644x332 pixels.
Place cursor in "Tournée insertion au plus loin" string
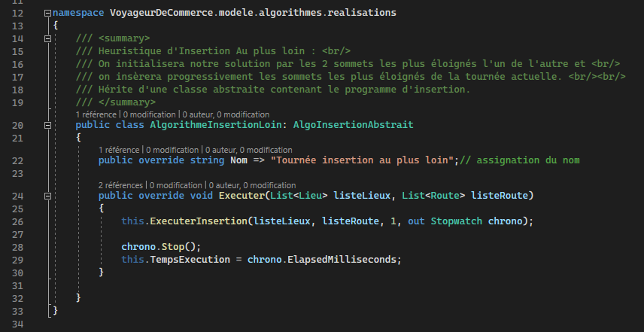(363, 160)
